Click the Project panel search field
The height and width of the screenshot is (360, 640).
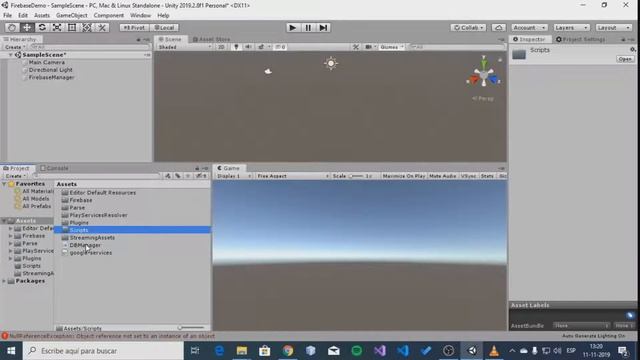tap(98, 176)
